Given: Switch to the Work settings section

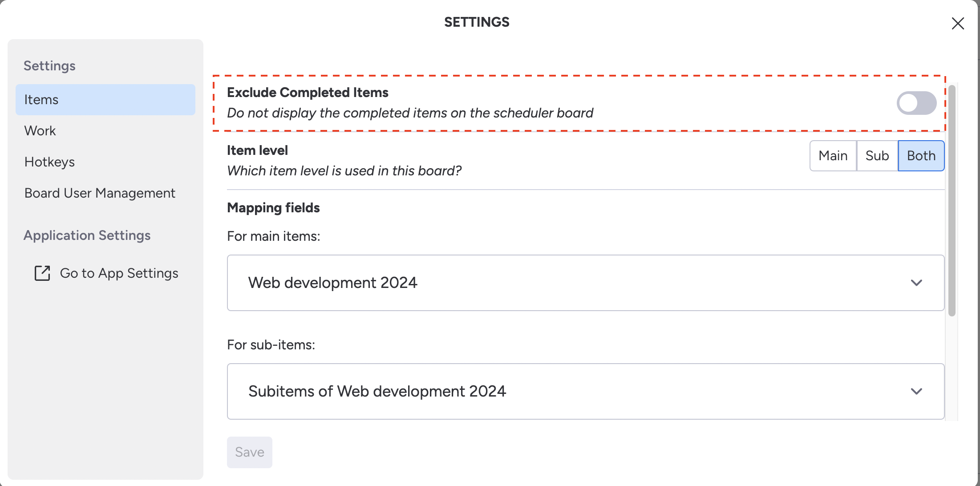Looking at the screenshot, I should [40, 131].
